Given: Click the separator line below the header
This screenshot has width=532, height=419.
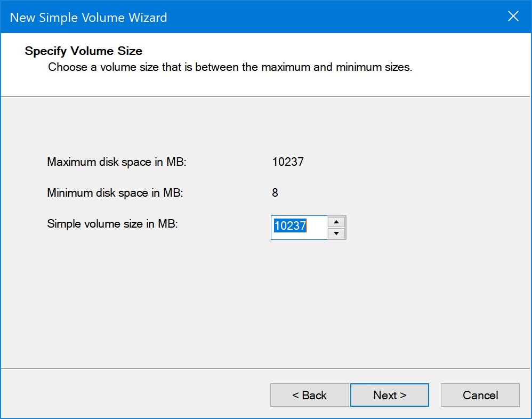Looking at the screenshot, I should [266, 96].
